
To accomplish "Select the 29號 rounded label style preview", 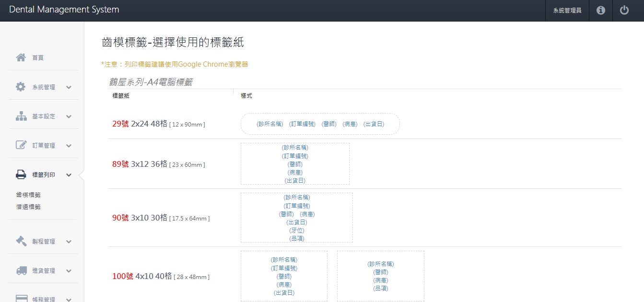I will pyautogui.click(x=320, y=124).
